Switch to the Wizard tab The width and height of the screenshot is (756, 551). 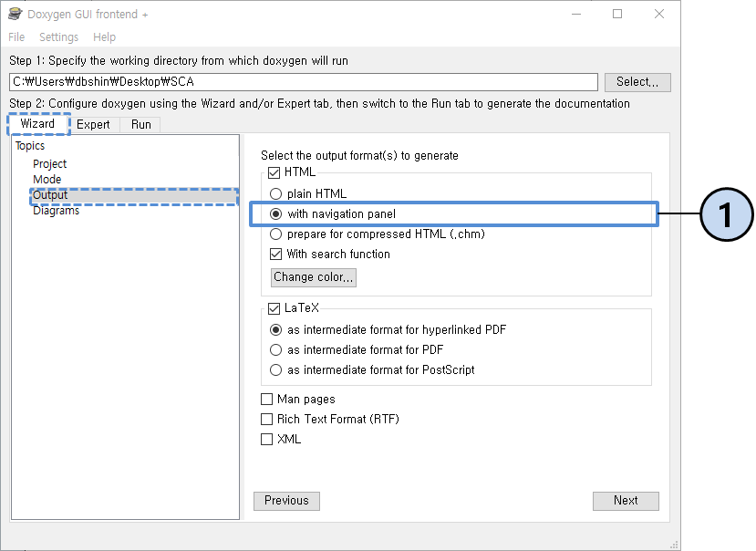coord(37,124)
